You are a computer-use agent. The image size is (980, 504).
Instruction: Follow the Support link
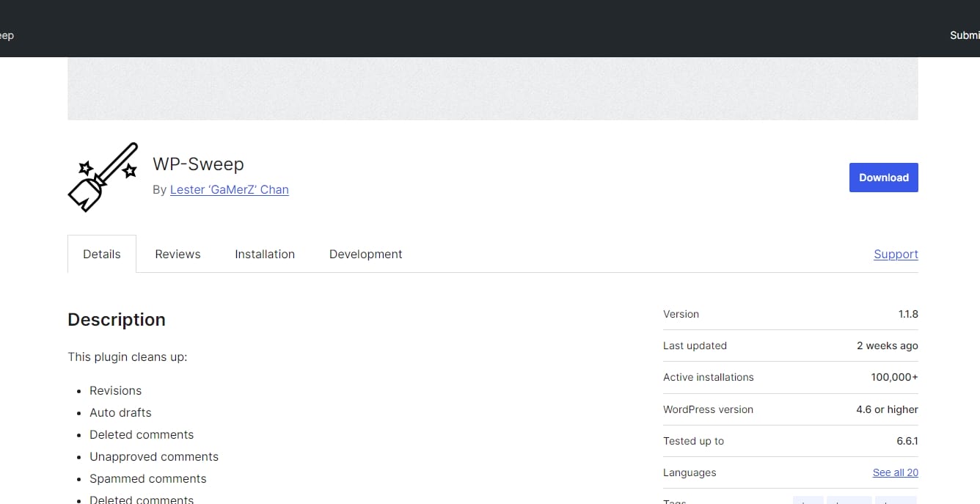tap(896, 254)
